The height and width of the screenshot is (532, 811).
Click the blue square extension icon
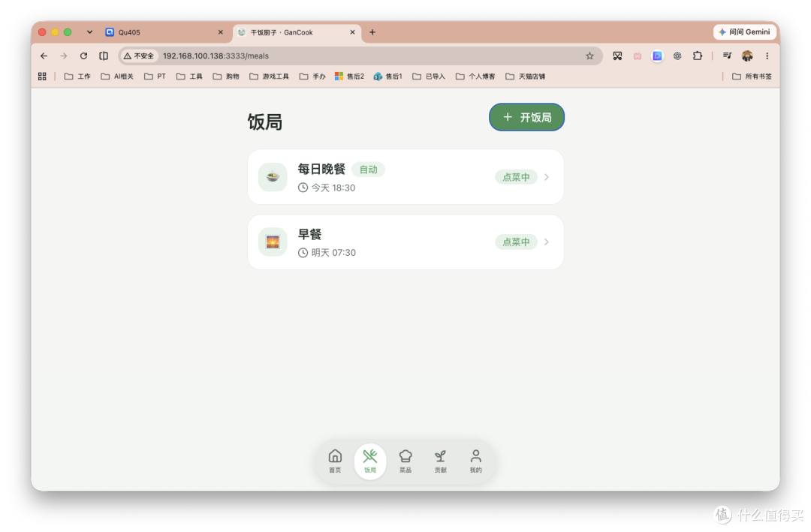[657, 56]
